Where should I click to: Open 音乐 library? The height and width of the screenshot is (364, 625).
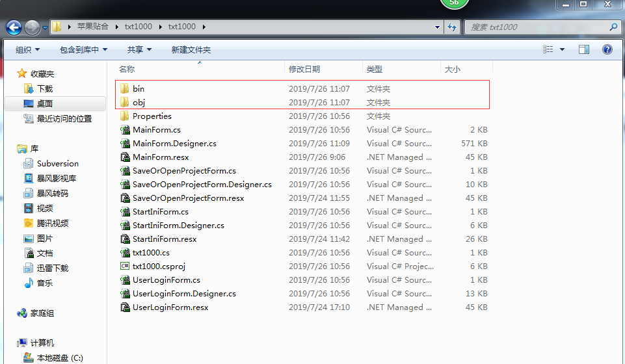[45, 283]
